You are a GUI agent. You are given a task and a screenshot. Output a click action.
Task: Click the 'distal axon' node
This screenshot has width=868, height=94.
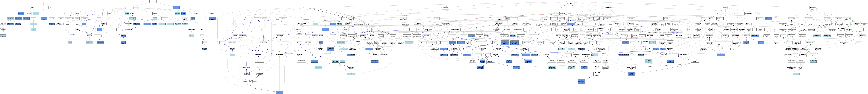(202, 36)
